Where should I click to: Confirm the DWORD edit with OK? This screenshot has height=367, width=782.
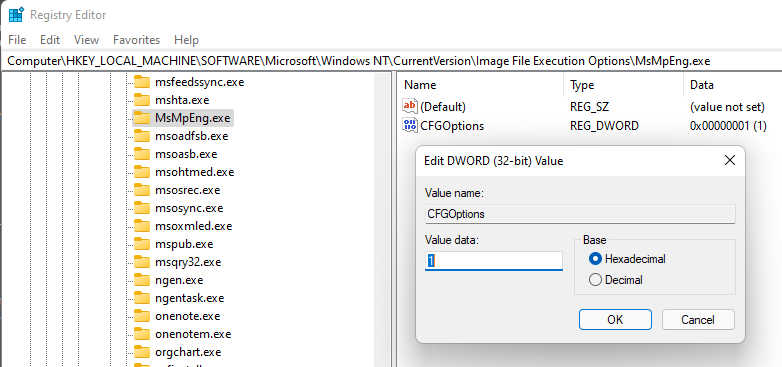pyautogui.click(x=615, y=320)
